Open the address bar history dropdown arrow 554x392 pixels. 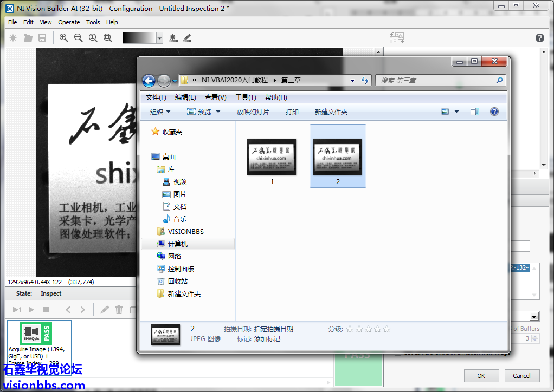(353, 80)
